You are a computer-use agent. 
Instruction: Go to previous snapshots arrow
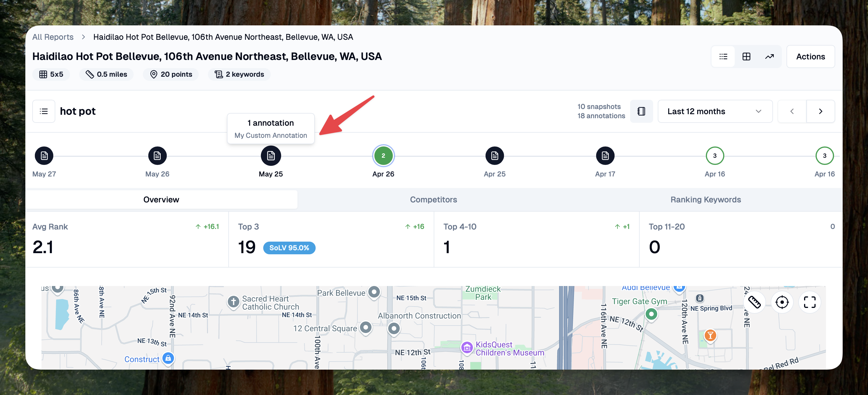pos(792,111)
